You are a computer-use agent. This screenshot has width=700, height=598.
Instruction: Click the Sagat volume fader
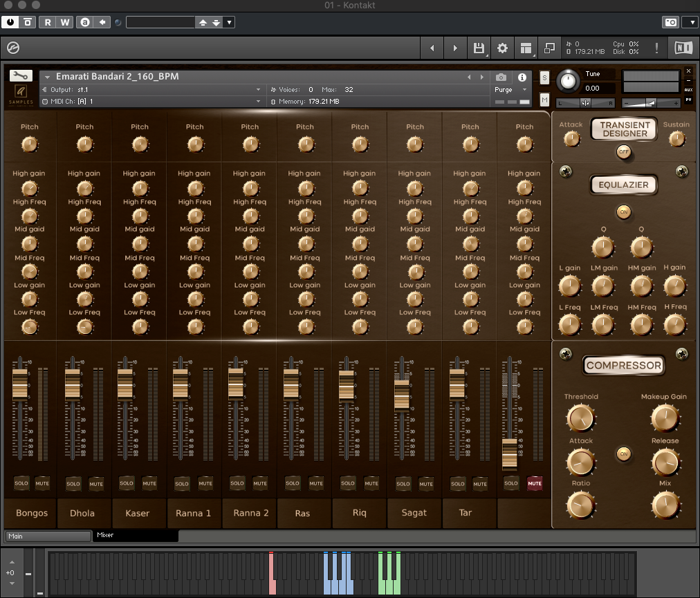402,395
